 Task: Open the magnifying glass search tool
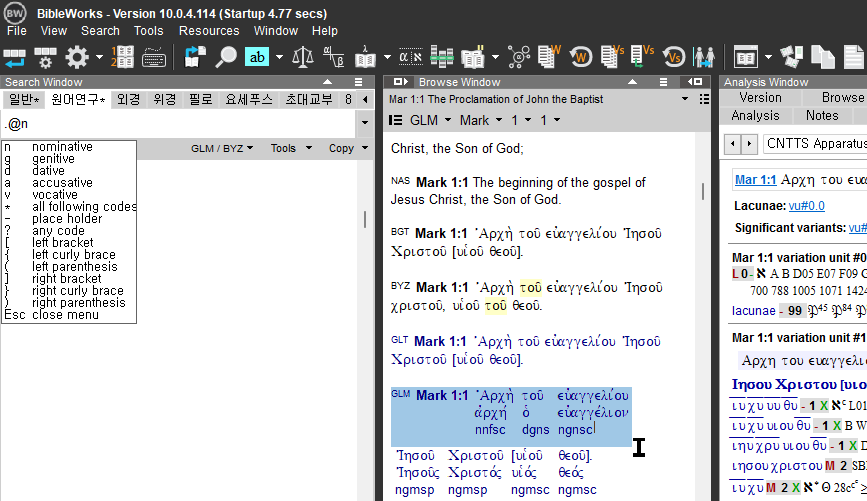(226, 57)
